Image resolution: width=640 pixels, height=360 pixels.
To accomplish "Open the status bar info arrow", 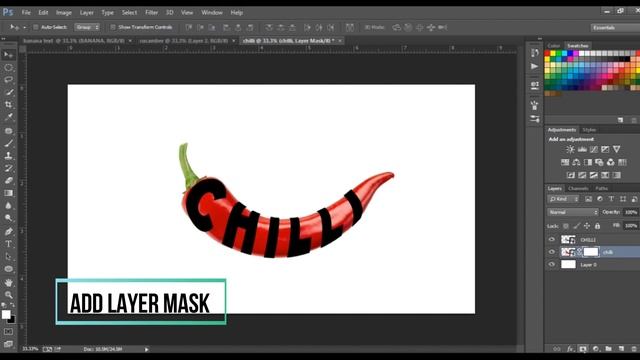I will pyautogui.click(x=147, y=349).
